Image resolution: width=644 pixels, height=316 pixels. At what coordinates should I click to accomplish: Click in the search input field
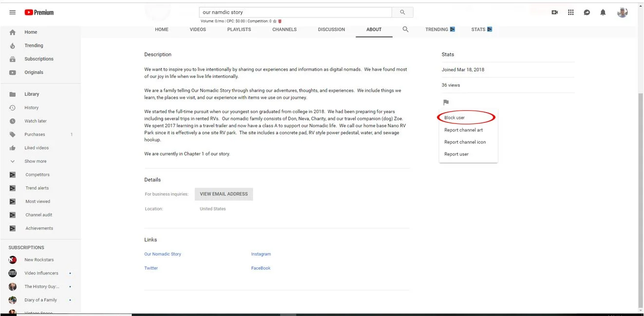[x=296, y=12]
